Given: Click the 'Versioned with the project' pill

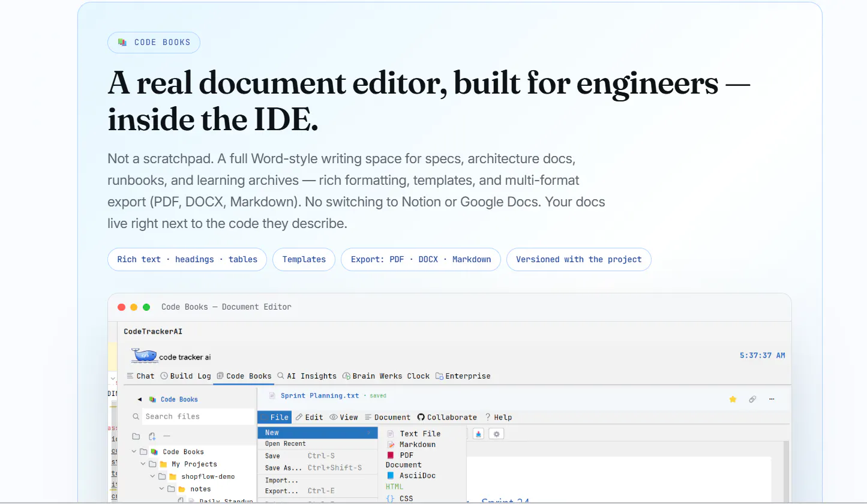Looking at the screenshot, I should [579, 260].
